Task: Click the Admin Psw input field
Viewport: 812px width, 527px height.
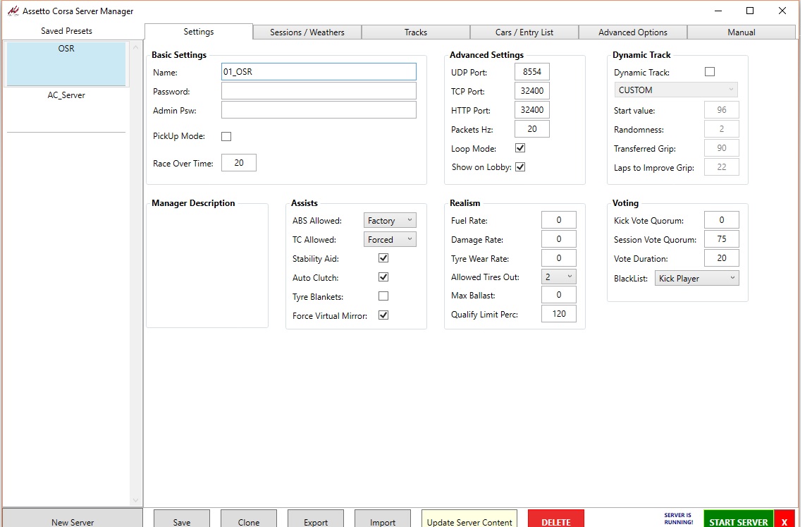Action: point(319,110)
